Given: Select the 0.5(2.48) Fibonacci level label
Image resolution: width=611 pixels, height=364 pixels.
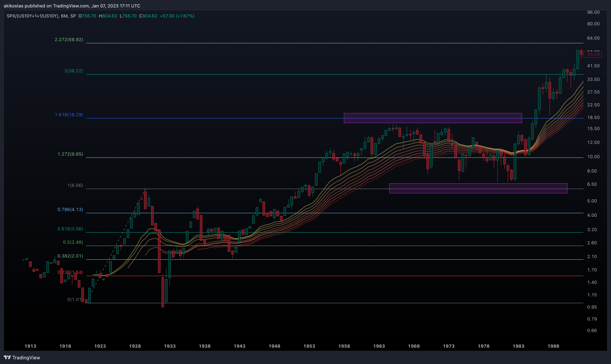Looking at the screenshot, I should [x=73, y=242].
